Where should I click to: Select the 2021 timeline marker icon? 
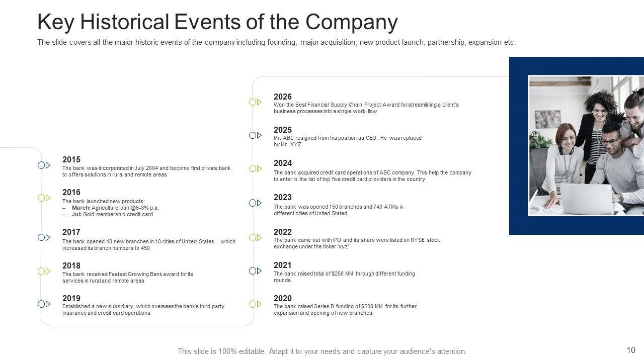(x=256, y=271)
